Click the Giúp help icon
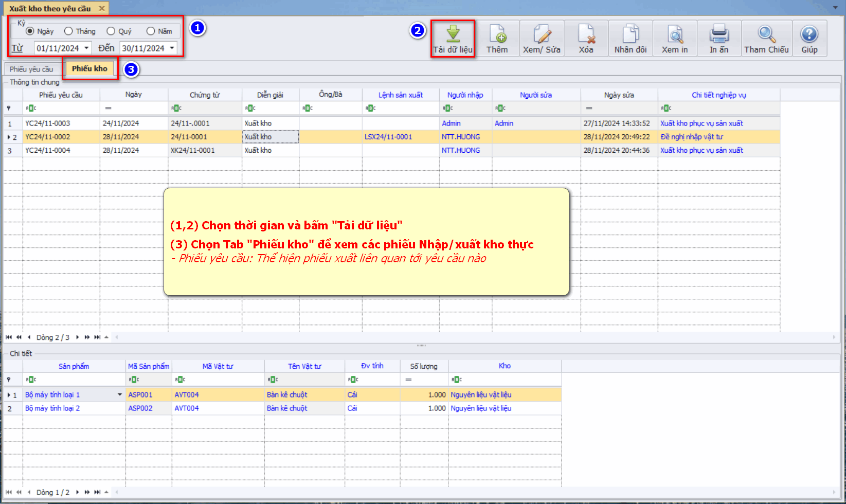The height and width of the screenshot is (504, 846). pos(809,34)
